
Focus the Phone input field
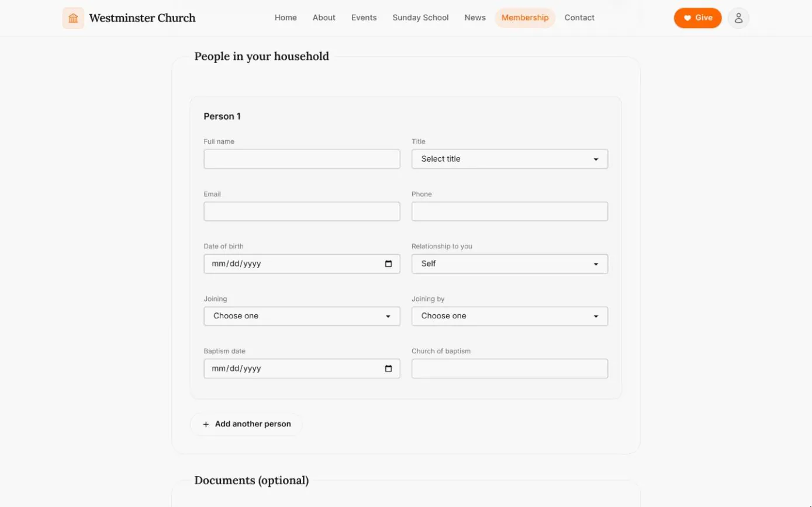pos(510,211)
